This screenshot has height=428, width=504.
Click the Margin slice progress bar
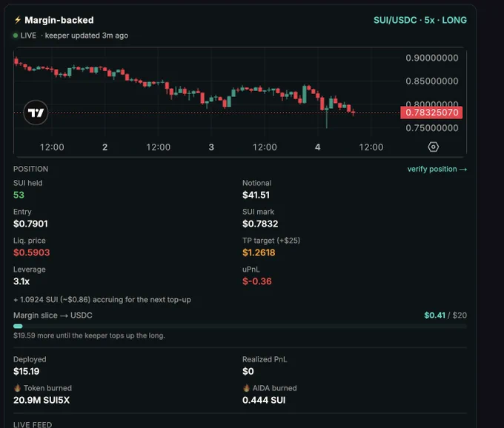pyautogui.click(x=240, y=327)
